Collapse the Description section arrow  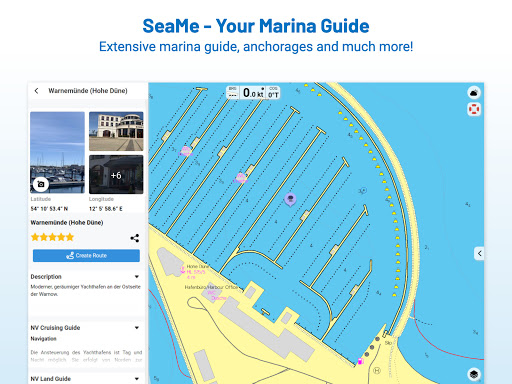(137, 277)
